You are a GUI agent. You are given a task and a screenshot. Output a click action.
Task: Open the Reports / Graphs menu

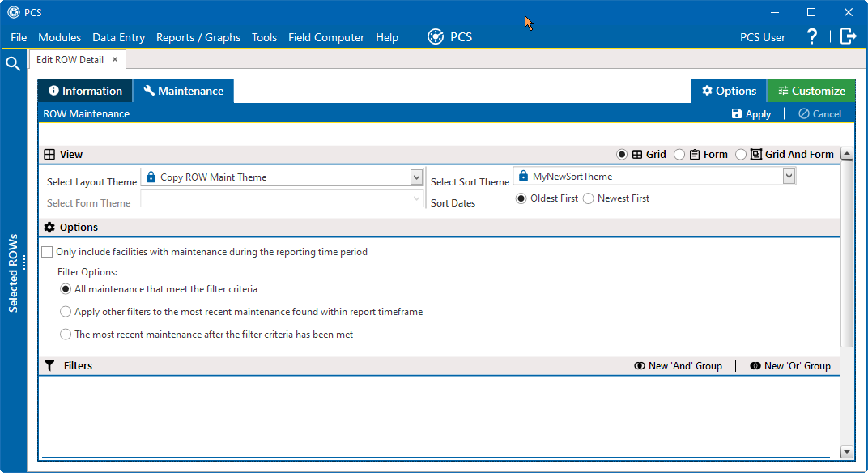[x=198, y=36]
